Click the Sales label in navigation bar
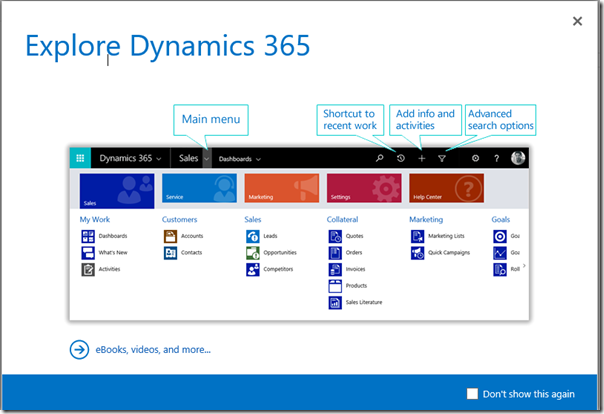 point(188,158)
